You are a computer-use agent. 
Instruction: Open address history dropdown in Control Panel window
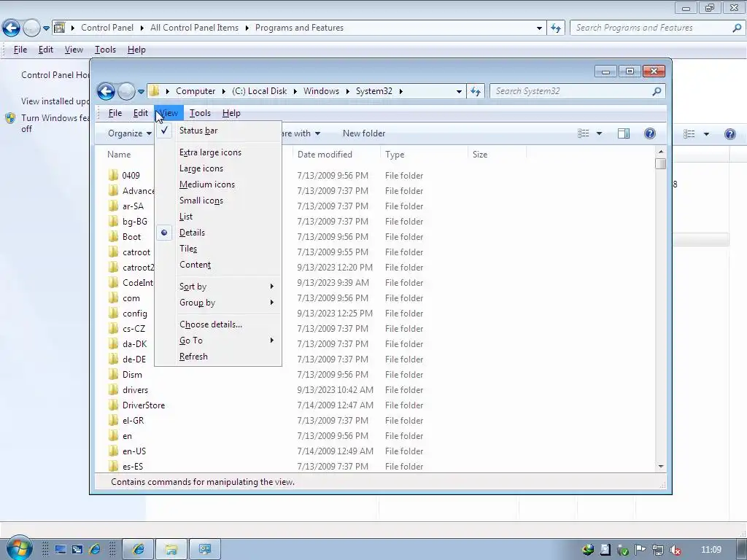click(539, 28)
